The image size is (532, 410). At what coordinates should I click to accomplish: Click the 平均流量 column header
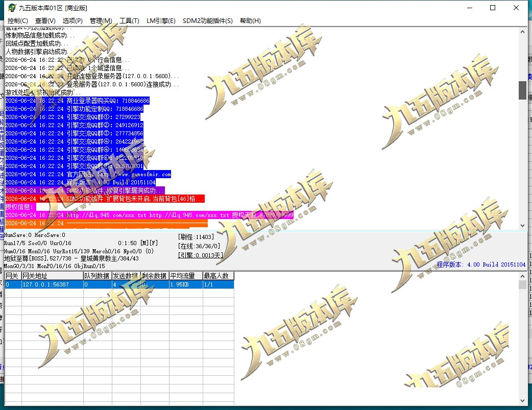(186, 276)
